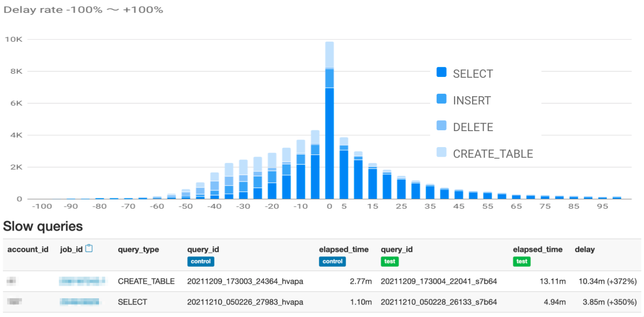
Task: Click the blurred job ID in CREATE_TABLE row
Action: (x=82, y=281)
